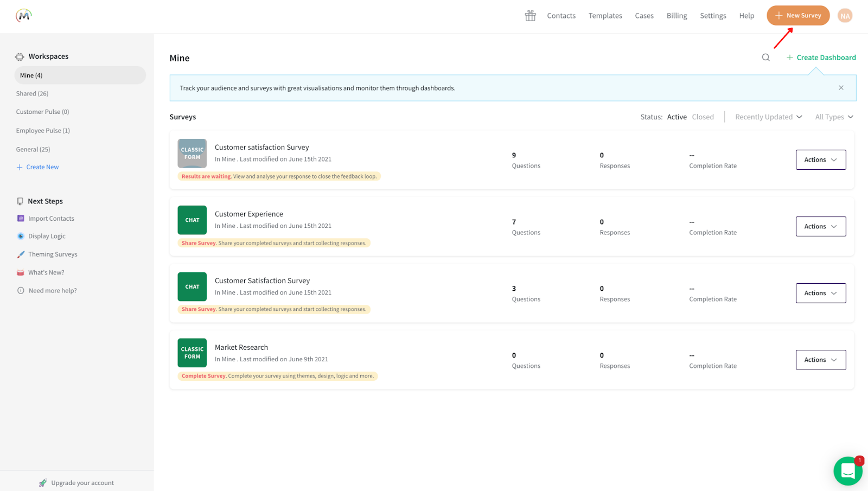Open the search icon next to Create Dashboard

click(765, 57)
